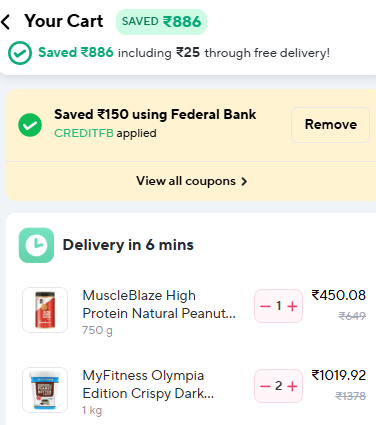This screenshot has width=376, height=425.
Task: Open the MuscleBlaze peanut butter product thumbnail
Action: pos(45,310)
